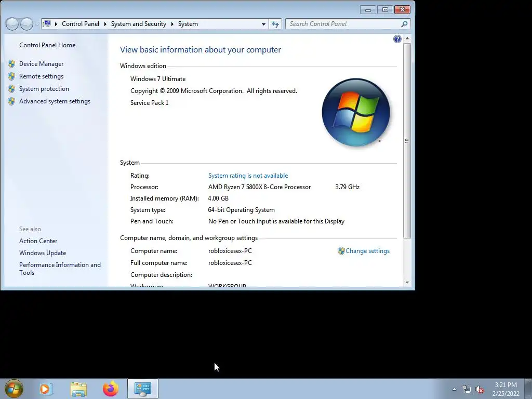Open the recent pages dropdown arrow

pos(37,24)
